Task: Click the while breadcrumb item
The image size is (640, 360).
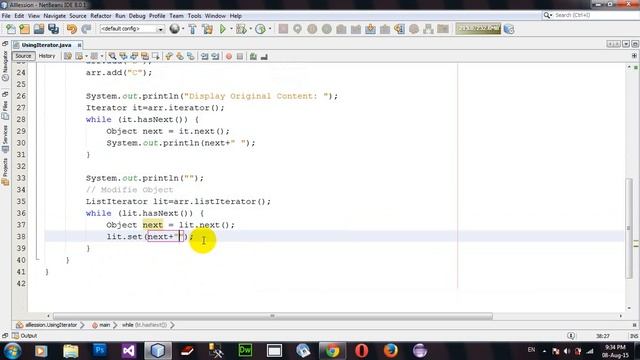Action: 144,325
